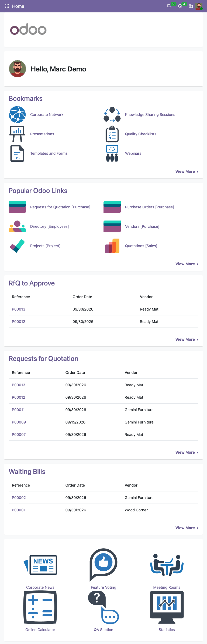
Task: Open the Templates and Forms link
Action: (49, 153)
